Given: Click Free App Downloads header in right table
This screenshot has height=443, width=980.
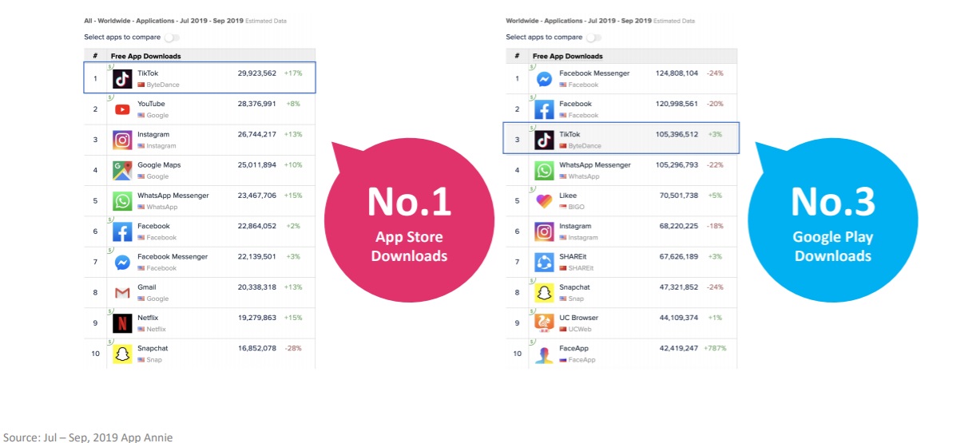Looking at the screenshot, I should (x=568, y=57).
